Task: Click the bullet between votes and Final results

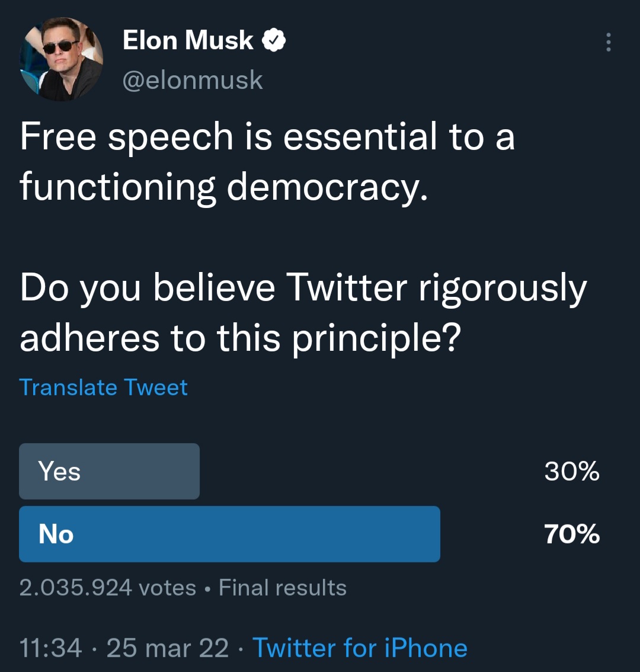Action: [207, 588]
